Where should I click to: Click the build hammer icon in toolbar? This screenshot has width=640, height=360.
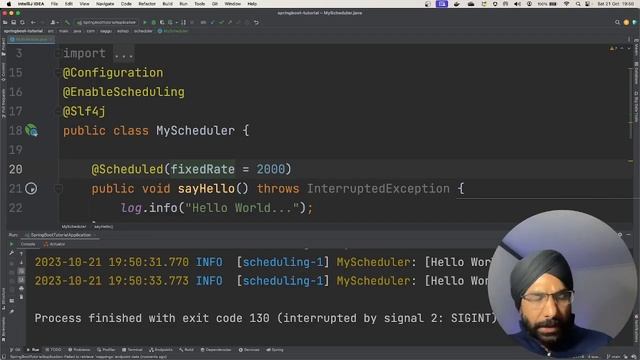coord(67,22)
